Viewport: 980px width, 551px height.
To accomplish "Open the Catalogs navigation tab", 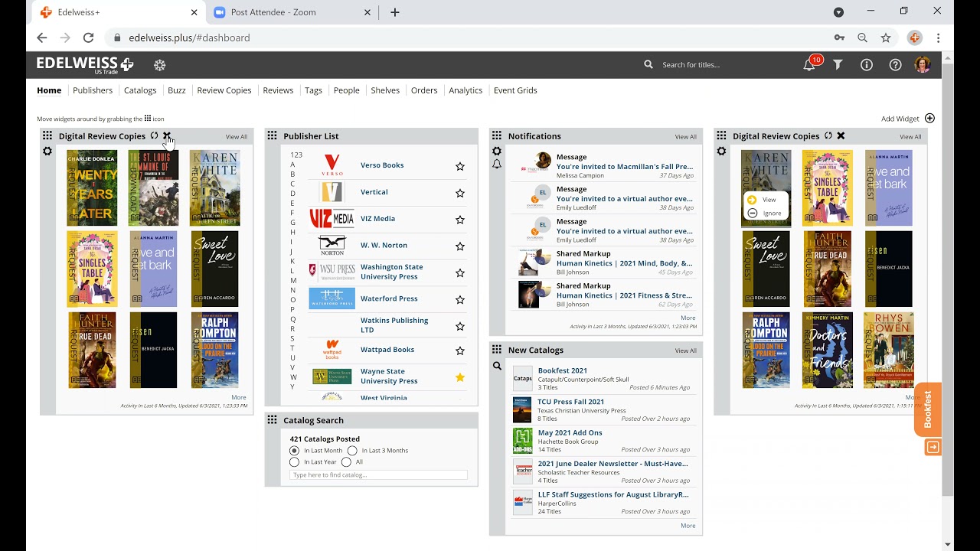I will [140, 90].
